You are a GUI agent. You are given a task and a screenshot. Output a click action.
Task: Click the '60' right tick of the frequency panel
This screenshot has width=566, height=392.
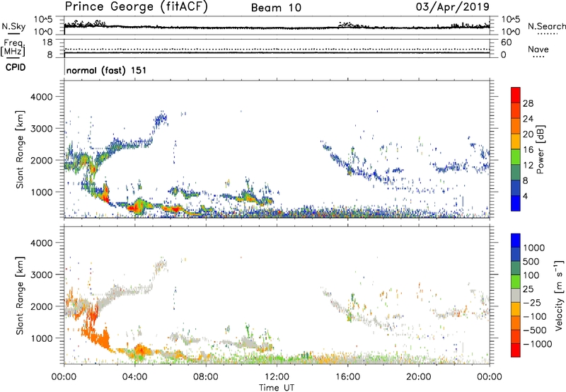click(506, 42)
